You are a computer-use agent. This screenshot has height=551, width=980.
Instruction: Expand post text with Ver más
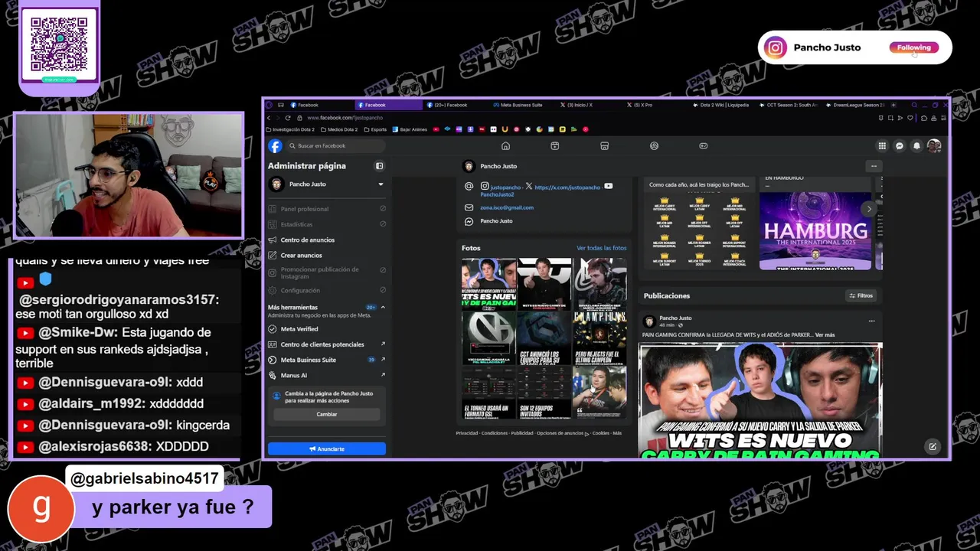coord(825,335)
